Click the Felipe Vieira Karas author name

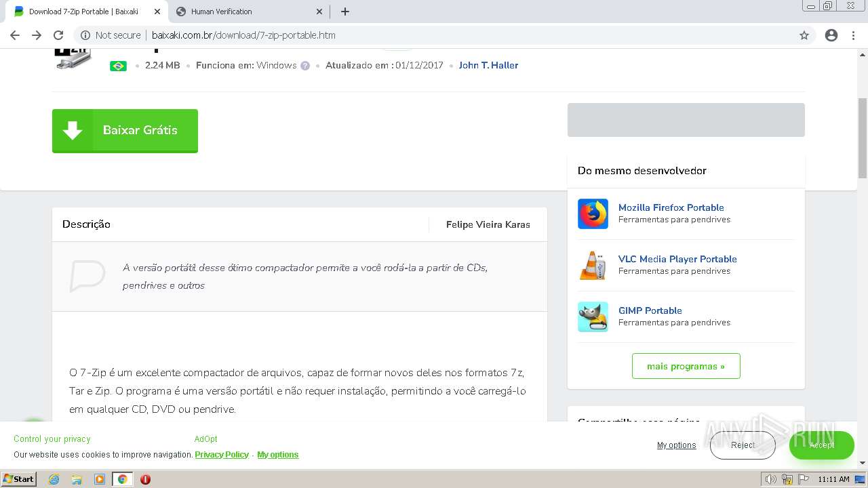point(488,224)
